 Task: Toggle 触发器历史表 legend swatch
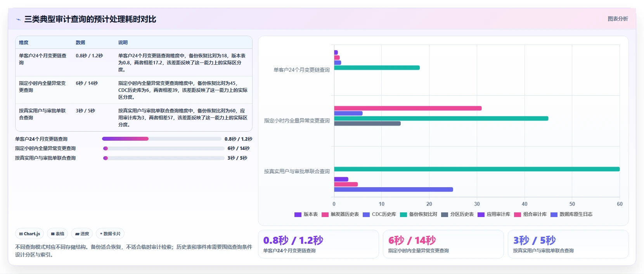tap(325, 214)
